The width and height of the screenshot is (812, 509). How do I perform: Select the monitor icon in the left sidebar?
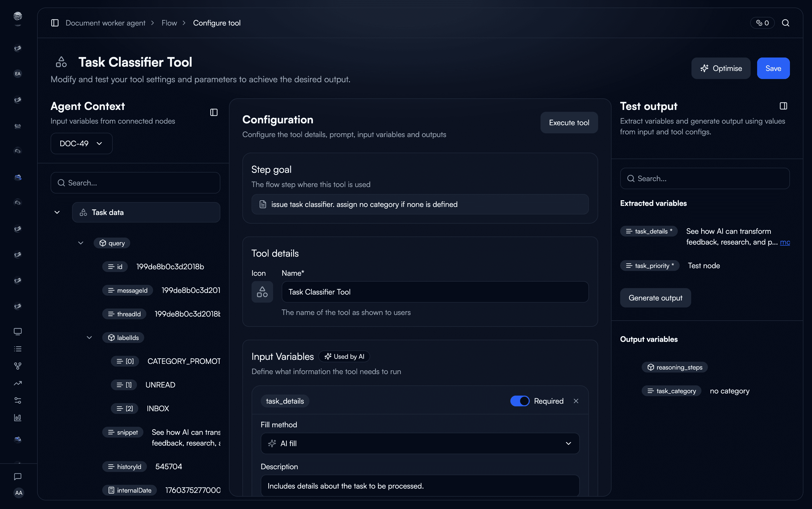[17, 331]
